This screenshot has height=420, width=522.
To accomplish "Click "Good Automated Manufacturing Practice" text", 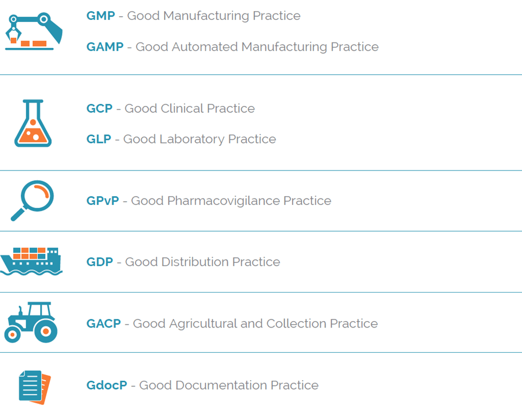I will (257, 47).
